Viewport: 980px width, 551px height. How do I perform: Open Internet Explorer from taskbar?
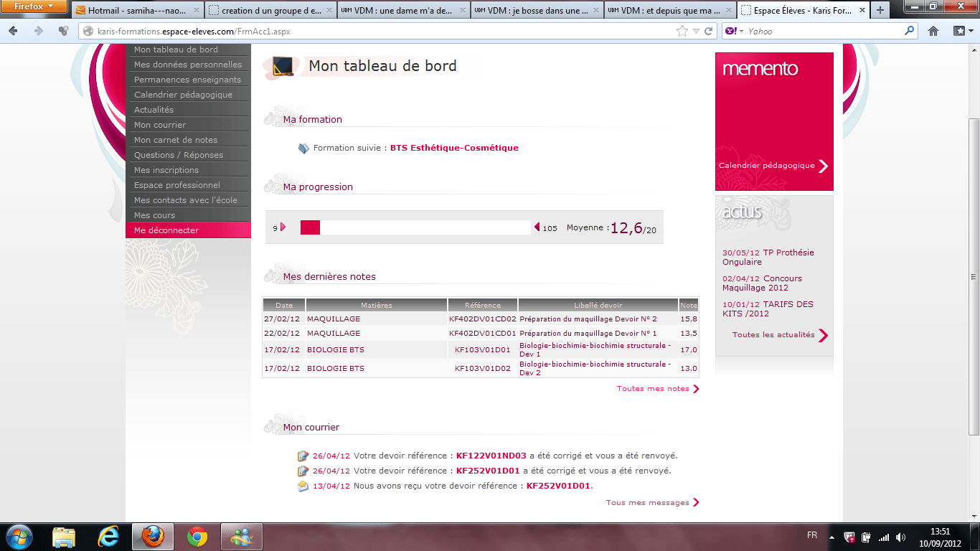pos(108,536)
